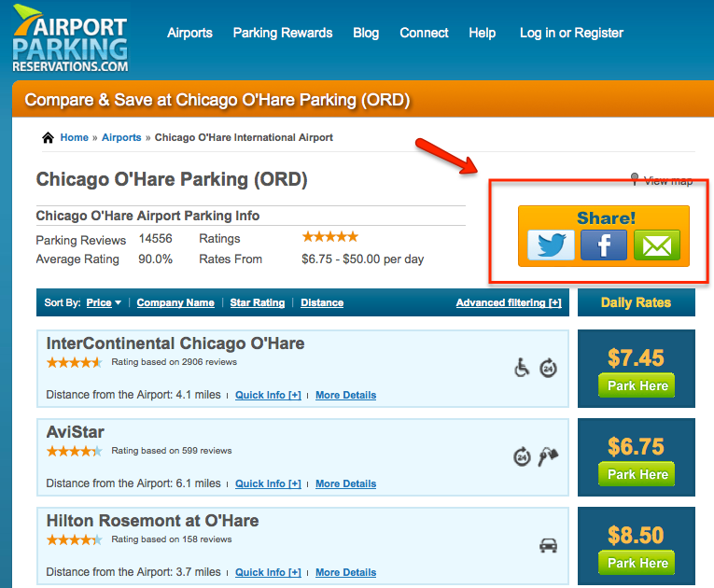Expand Advanced filtering [+]
Viewport: 714px width, 588px height.
tap(509, 303)
